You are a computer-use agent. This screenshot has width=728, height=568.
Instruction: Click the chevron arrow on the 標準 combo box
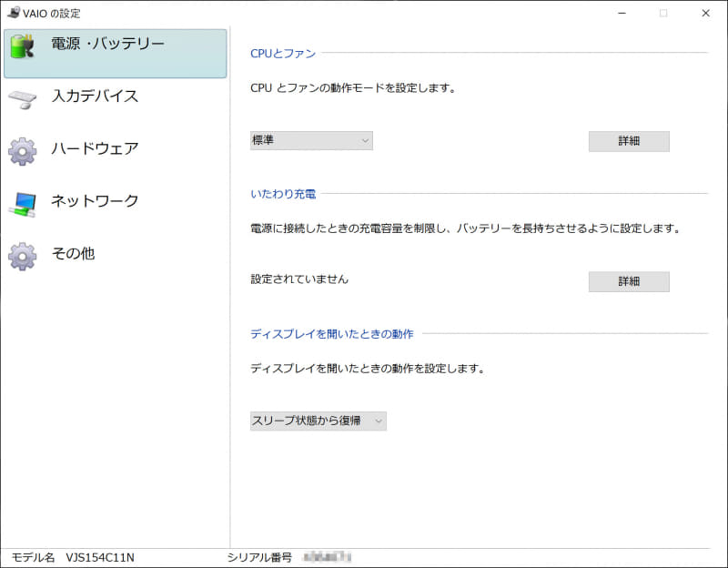[366, 140]
